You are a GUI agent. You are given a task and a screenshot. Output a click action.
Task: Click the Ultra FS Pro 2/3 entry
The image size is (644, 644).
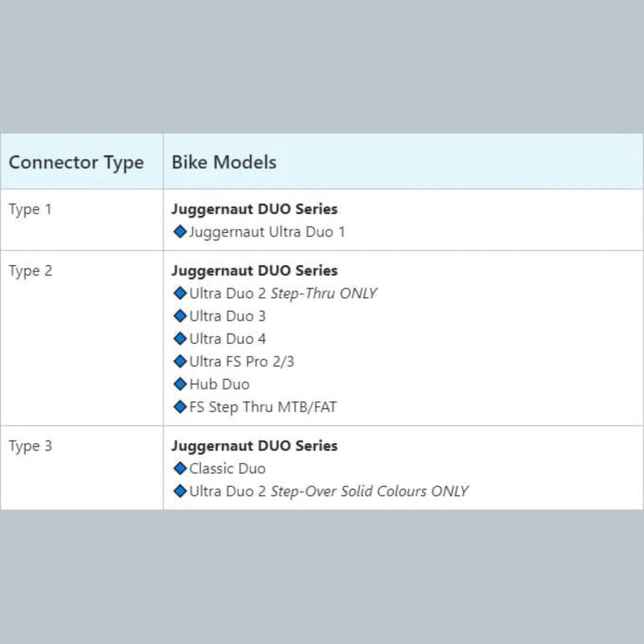[241, 362]
